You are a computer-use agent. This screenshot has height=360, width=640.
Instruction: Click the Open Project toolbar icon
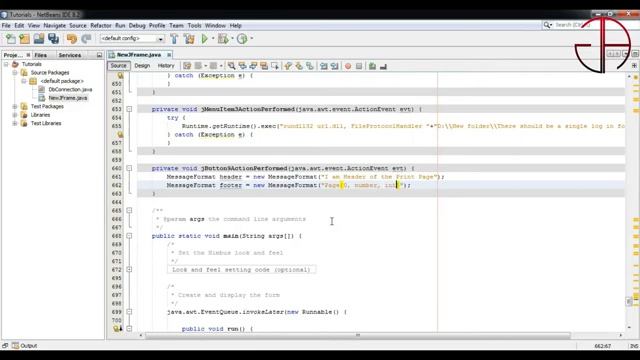pyautogui.click(x=39, y=39)
